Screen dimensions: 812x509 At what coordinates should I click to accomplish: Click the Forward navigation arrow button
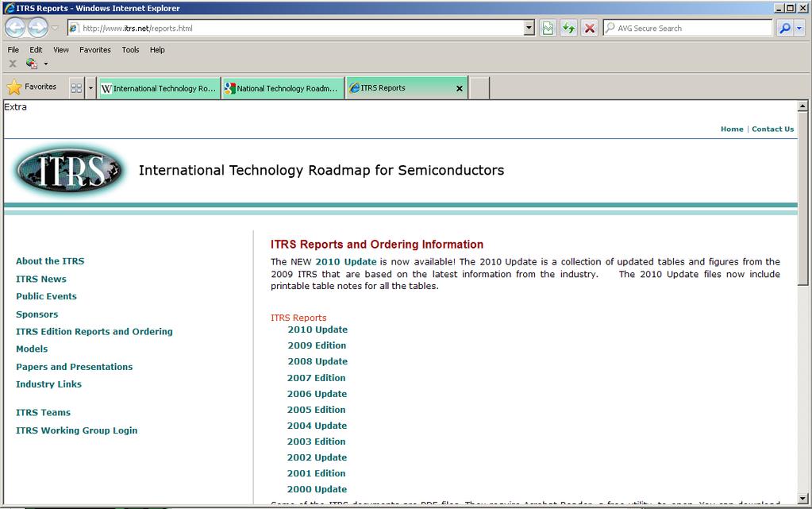click(x=38, y=28)
